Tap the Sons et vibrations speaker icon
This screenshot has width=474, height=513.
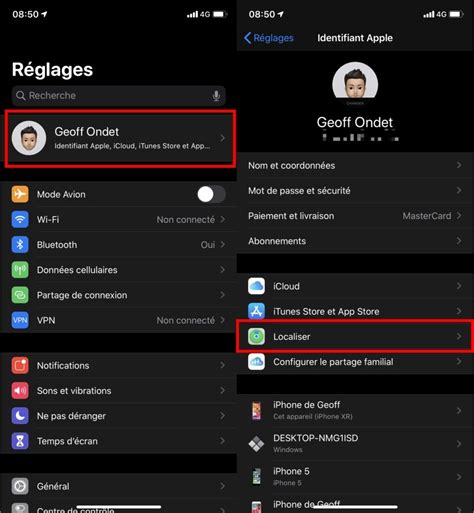[x=20, y=391]
